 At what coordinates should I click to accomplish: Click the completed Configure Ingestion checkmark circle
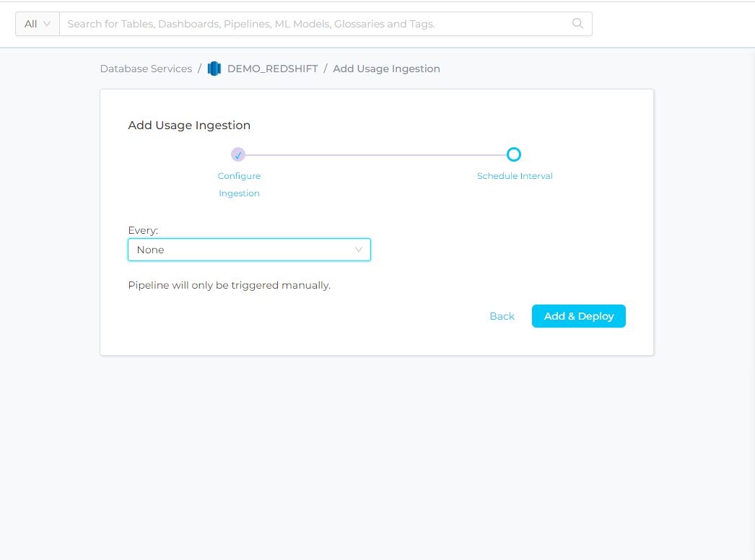238,154
